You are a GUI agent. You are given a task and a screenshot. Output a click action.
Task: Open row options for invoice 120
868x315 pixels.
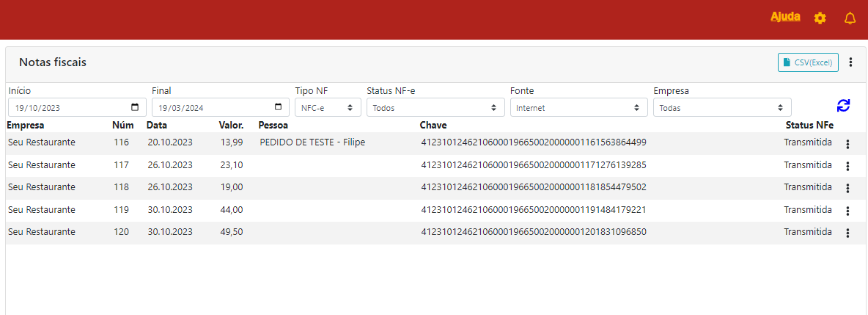pyautogui.click(x=847, y=233)
